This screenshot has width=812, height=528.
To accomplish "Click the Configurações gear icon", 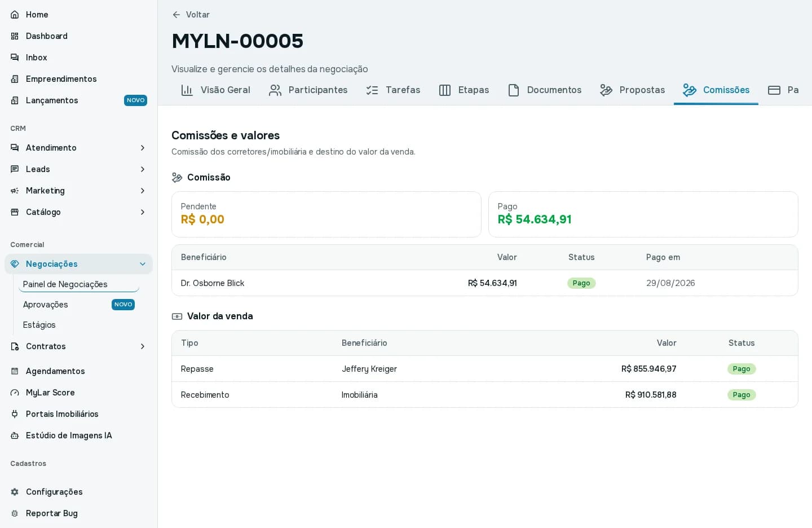I will [15, 492].
